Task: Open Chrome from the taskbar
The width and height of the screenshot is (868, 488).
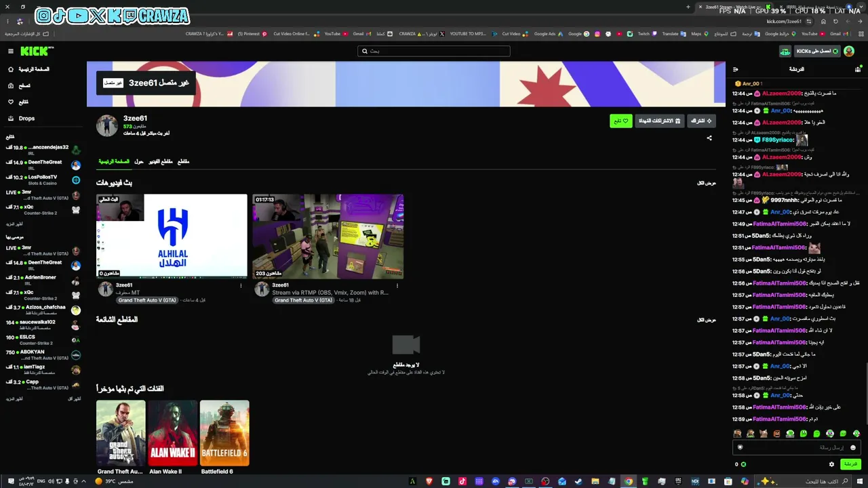Action: click(x=629, y=481)
